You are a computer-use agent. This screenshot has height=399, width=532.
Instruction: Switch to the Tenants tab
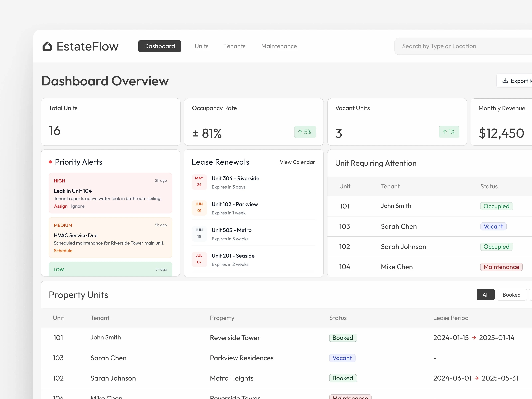[x=234, y=46]
